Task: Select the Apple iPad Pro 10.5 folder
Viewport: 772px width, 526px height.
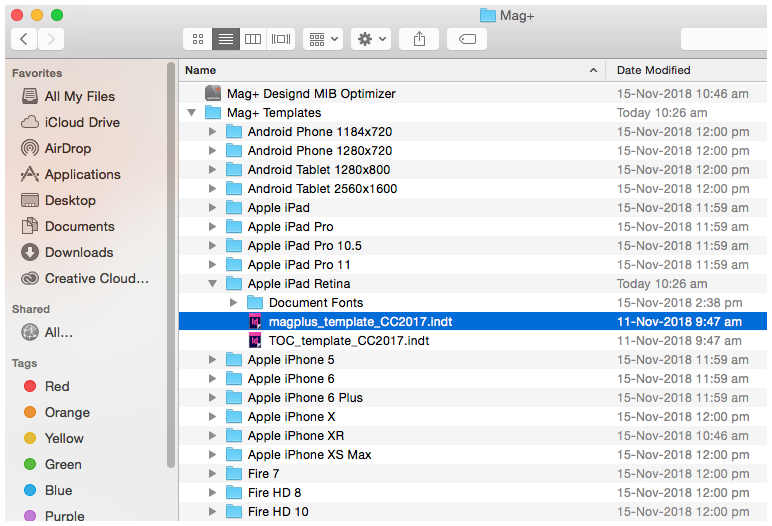Action: (x=473, y=246)
